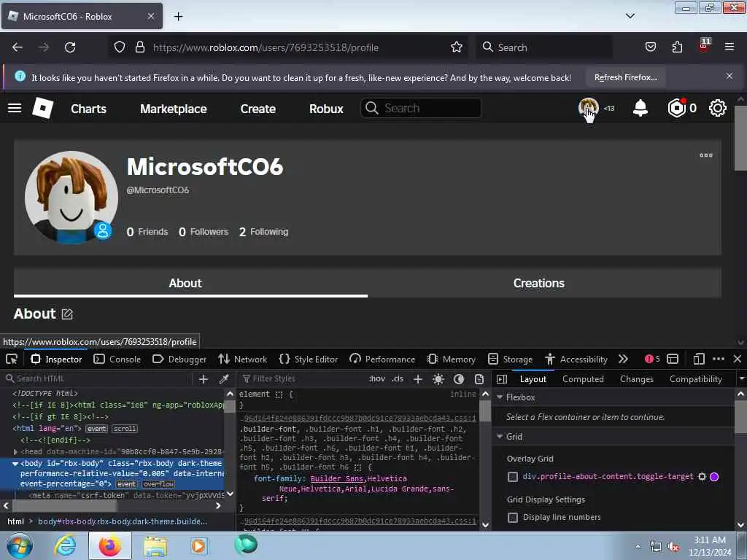747x560 pixels.
Task: Switch to the Console tab
Action: [117, 359]
